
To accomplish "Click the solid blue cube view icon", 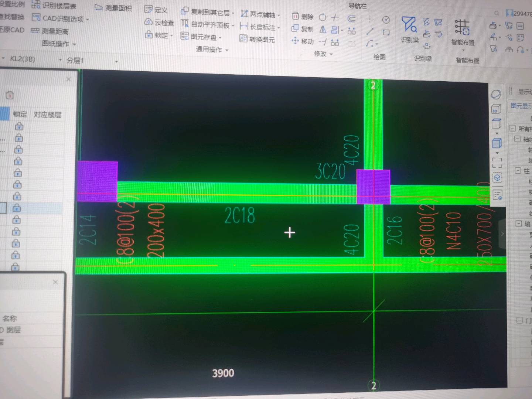I will pos(497,143).
